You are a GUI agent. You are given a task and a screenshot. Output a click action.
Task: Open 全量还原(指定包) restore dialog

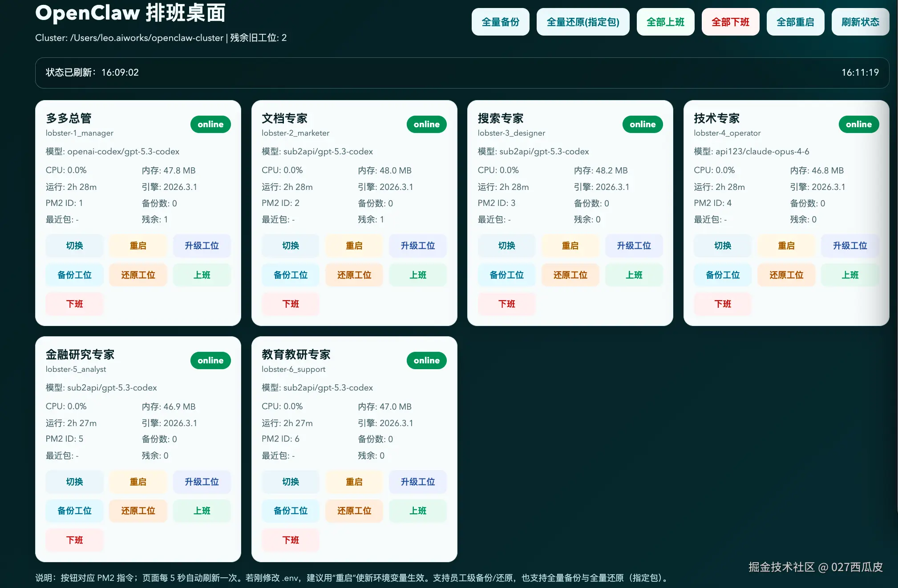click(x=583, y=21)
